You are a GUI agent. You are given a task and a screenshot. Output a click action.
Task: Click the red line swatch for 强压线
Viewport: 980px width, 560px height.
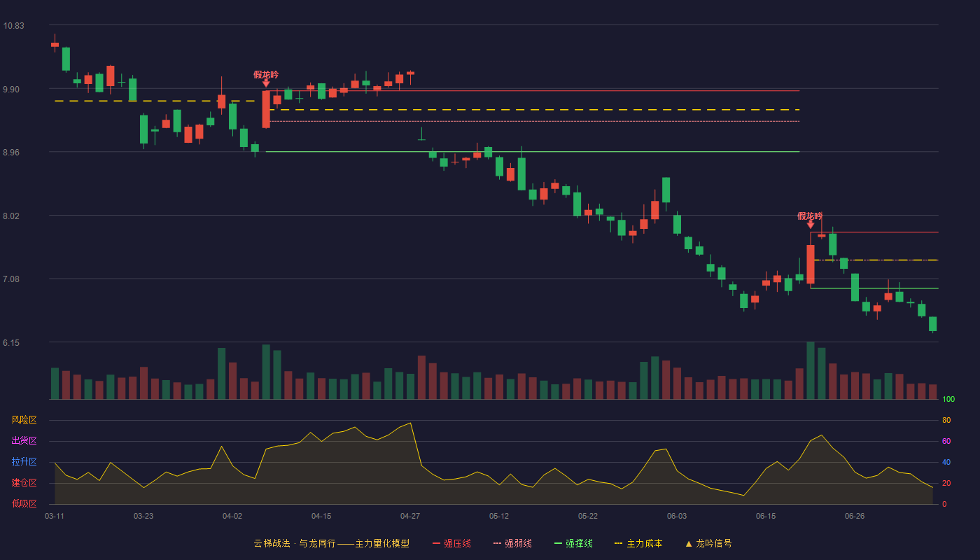pos(437,543)
